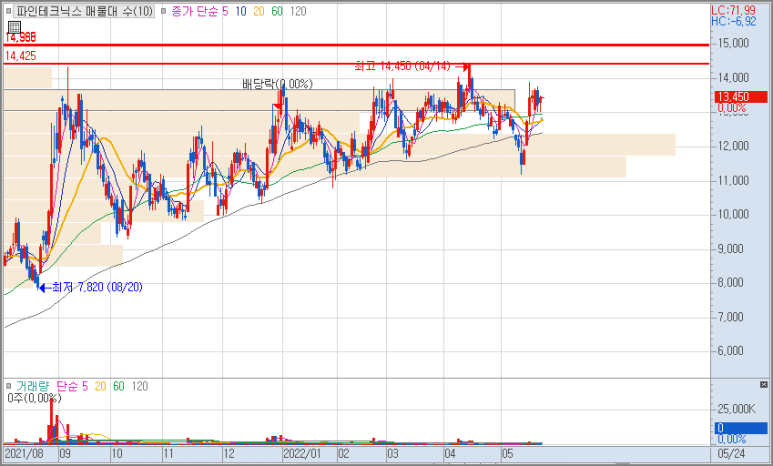Toggle the square marker before 종가 단순
Image resolution: width=773 pixels, height=466 pixels.
pyautogui.click(x=164, y=11)
